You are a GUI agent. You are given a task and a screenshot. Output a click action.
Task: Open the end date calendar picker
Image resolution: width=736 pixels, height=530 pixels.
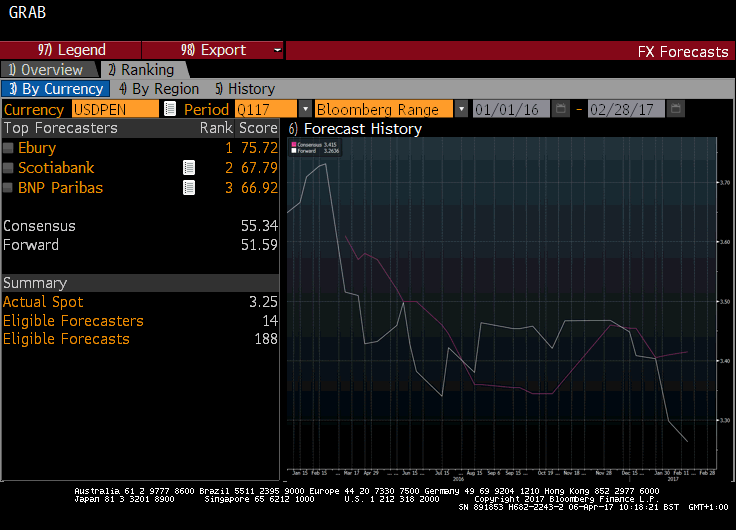675,109
